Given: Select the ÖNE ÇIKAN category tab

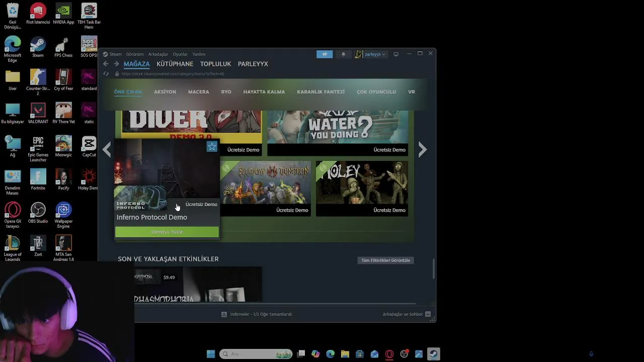Looking at the screenshot, I should (x=128, y=92).
